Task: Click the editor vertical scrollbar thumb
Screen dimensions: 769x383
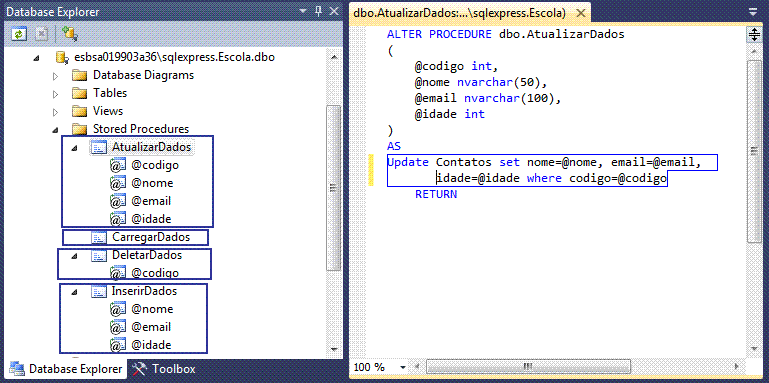Action: (753, 151)
